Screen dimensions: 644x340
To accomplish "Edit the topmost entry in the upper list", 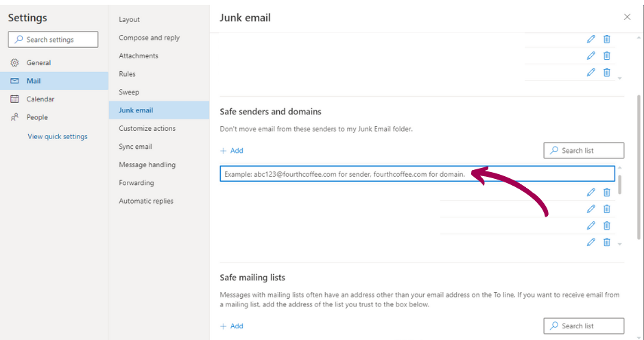I will coord(591,39).
